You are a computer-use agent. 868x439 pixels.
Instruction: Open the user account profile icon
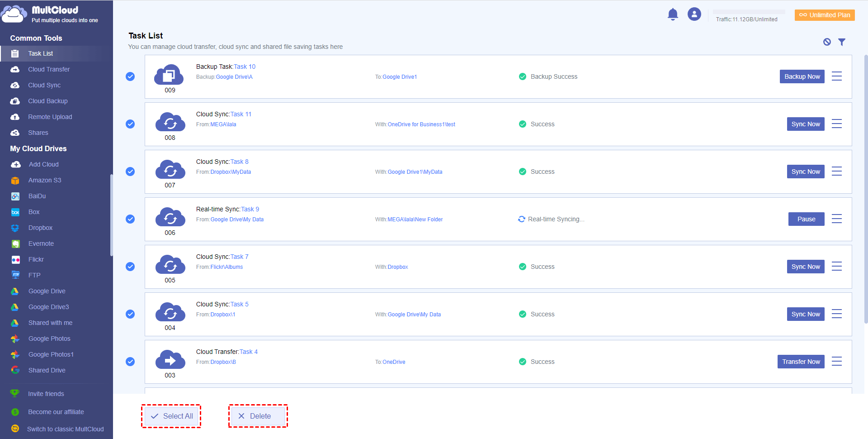[694, 14]
